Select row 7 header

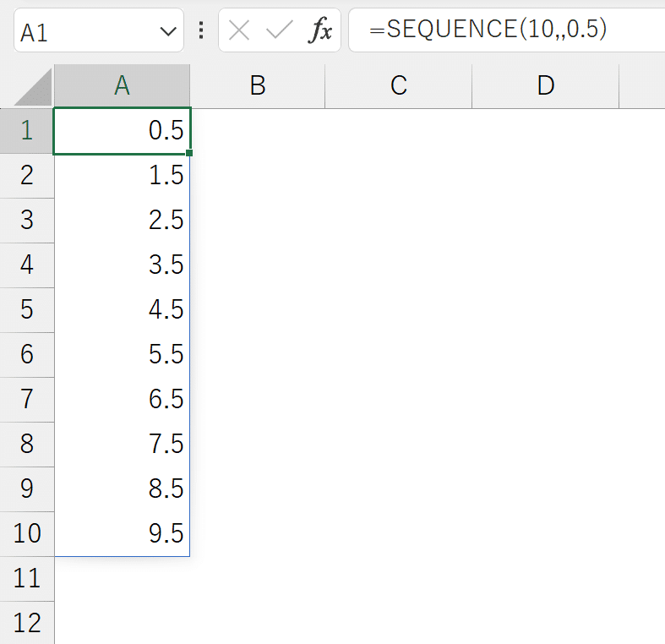[x=27, y=400]
